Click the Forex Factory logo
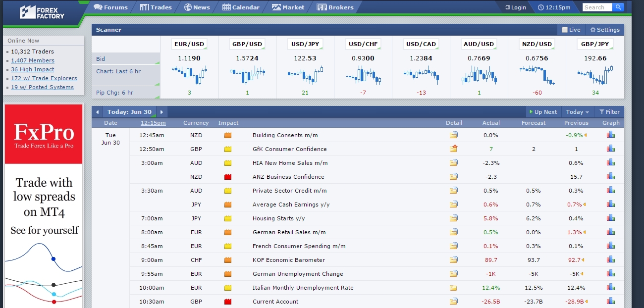The width and height of the screenshot is (644, 308). 42,12
